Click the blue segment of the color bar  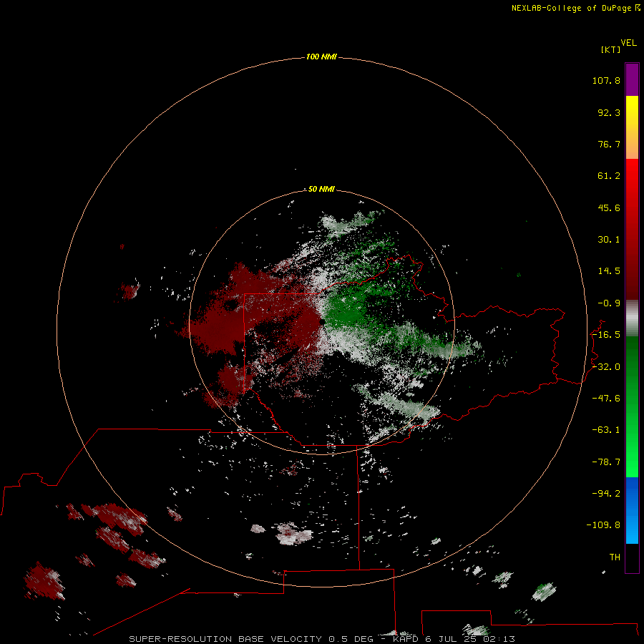tap(632, 510)
